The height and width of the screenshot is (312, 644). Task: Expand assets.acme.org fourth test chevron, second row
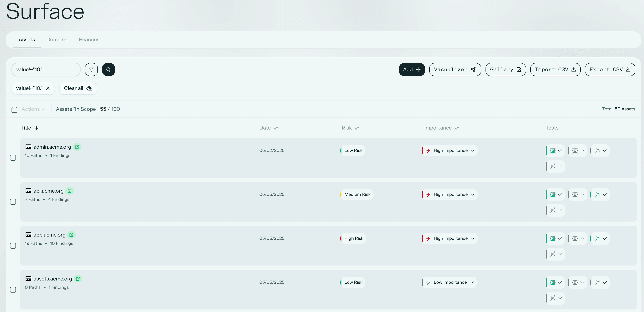[x=560, y=298]
